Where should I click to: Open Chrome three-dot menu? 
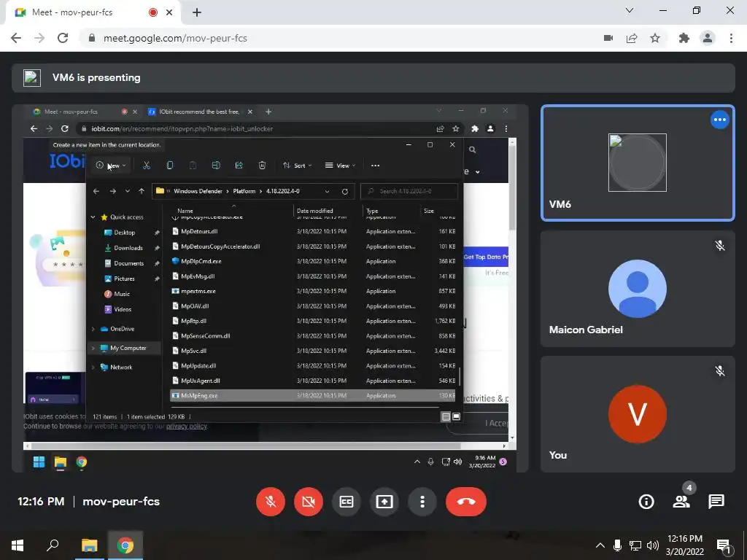coord(731,38)
